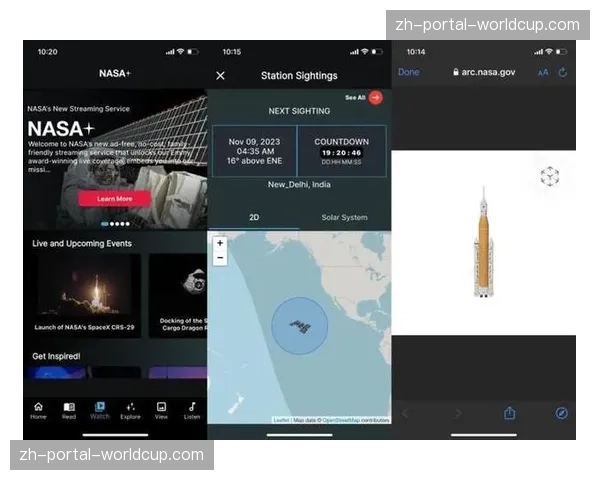Tap Done in the browser
This screenshot has width=600, height=480.
click(x=409, y=72)
